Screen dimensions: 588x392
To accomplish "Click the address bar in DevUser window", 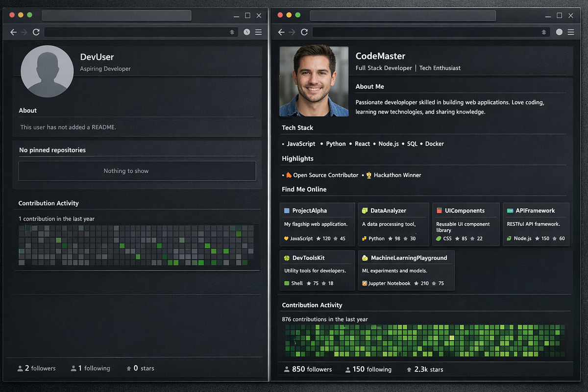I will pyautogui.click(x=141, y=32).
